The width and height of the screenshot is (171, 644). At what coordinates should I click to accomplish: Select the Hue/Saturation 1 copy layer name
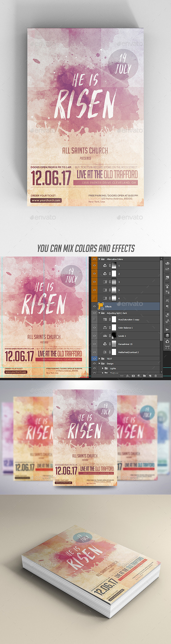pos(129,320)
